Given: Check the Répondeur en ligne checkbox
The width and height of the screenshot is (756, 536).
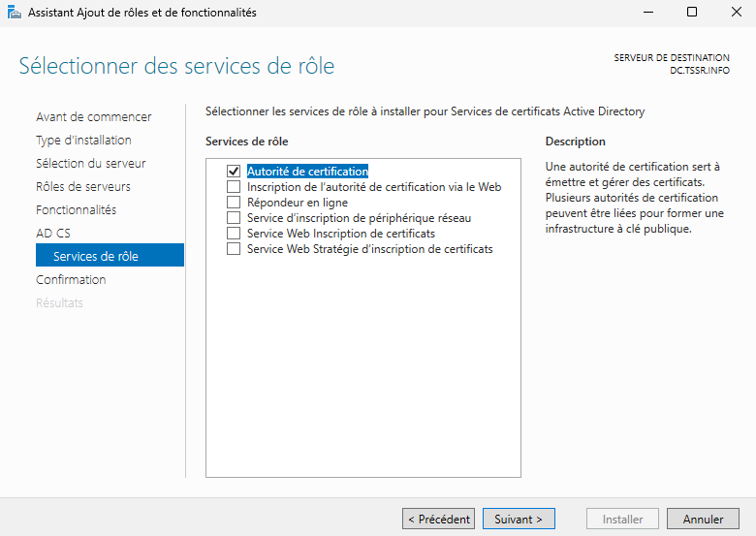Looking at the screenshot, I should [x=233, y=203].
